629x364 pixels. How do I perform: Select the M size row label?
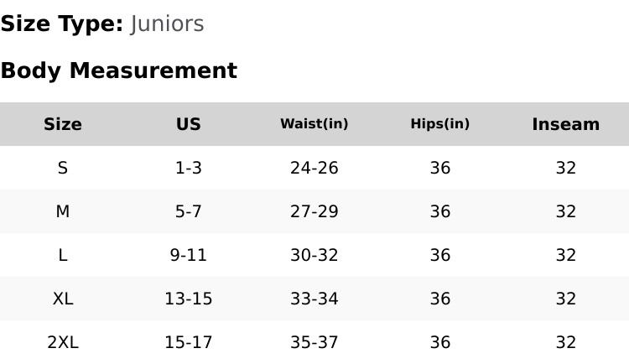[x=63, y=211]
